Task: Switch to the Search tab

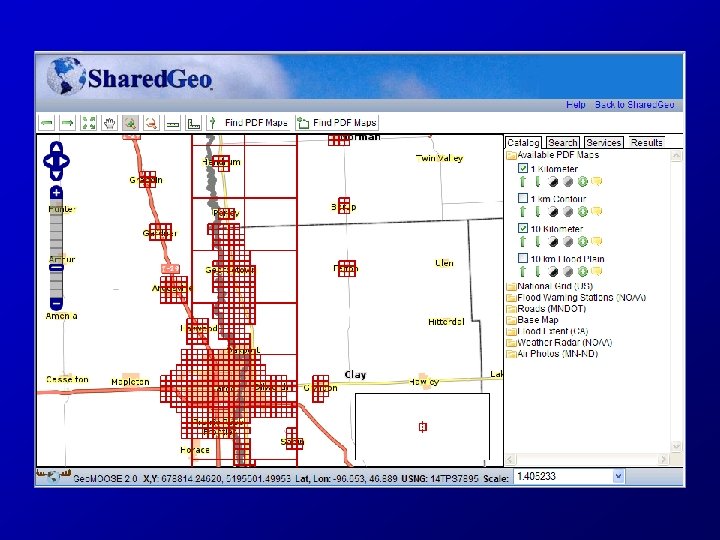Action: (x=562, y=142)
